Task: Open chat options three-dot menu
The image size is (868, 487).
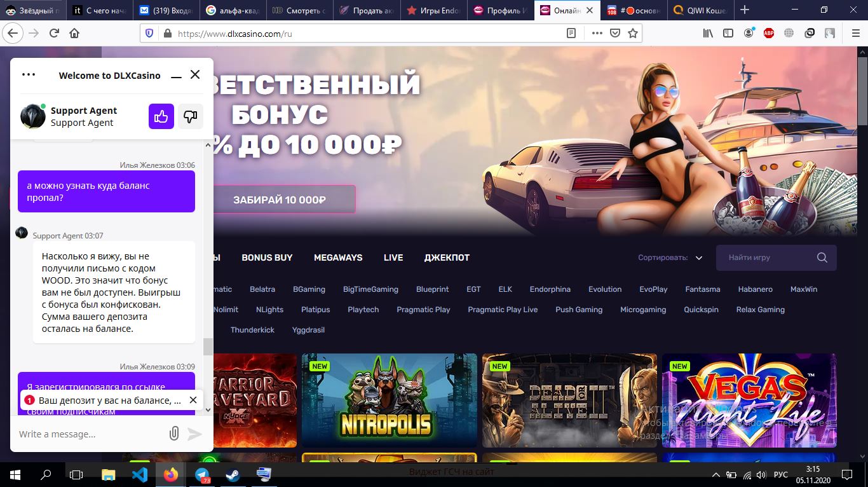Action: [29, 74]
